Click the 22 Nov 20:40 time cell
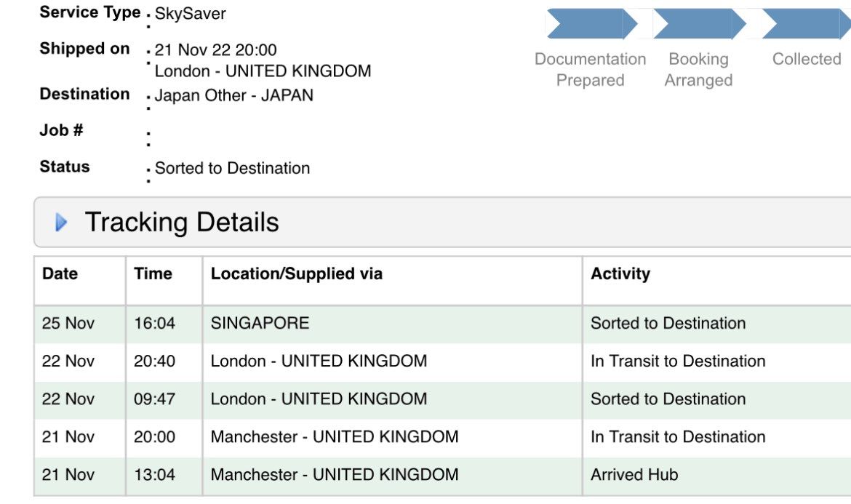The width and height of the screenshot is (851, 504). tap(154, 361)
